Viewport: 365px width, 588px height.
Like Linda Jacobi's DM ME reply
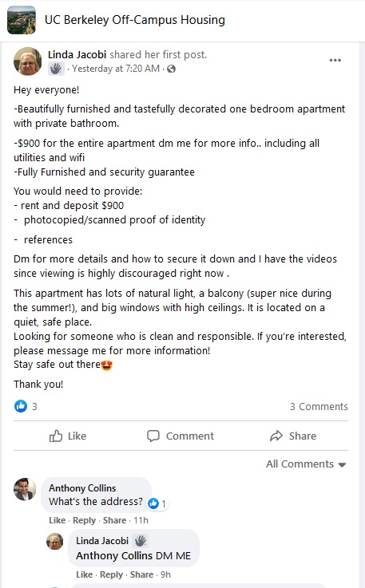84,574
